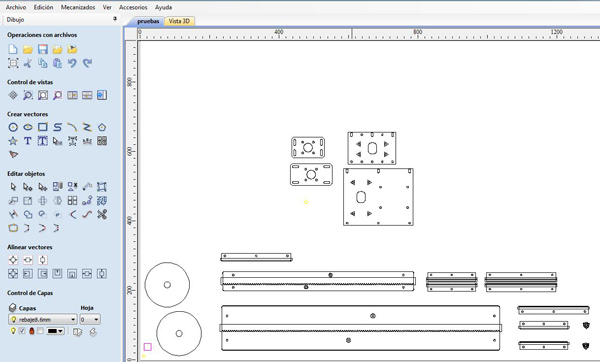Screen dimensions: 600x362
Task: Toggle layer visibility checkbox beside the light bulb
Action: (22, 331)
